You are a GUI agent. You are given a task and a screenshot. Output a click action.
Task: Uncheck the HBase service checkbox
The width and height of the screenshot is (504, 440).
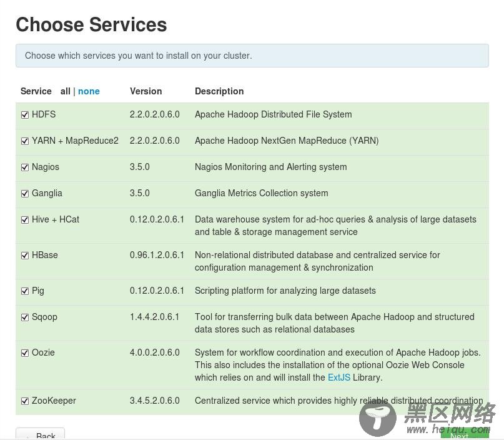coord(25,256)
